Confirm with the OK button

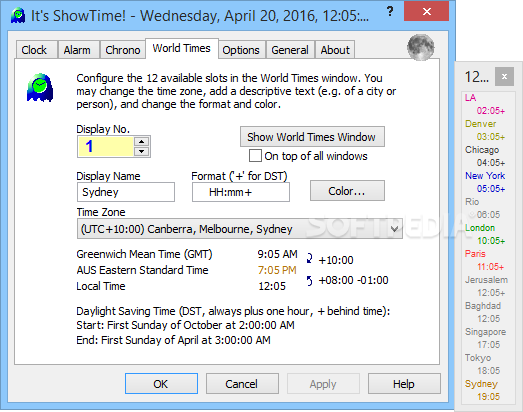tap(161, 384)
